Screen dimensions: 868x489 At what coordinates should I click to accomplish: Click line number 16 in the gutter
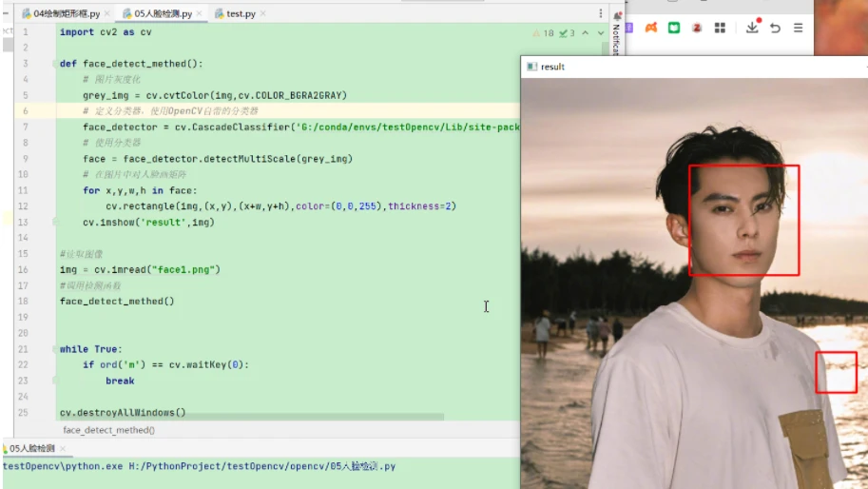[23, 269]
